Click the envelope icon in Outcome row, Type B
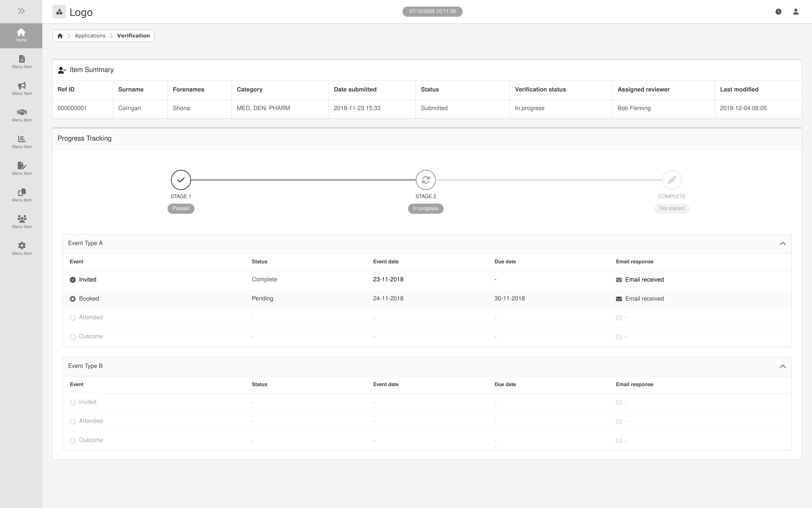The height and width of the screenshot is (508, 812). tap(619, 441)
